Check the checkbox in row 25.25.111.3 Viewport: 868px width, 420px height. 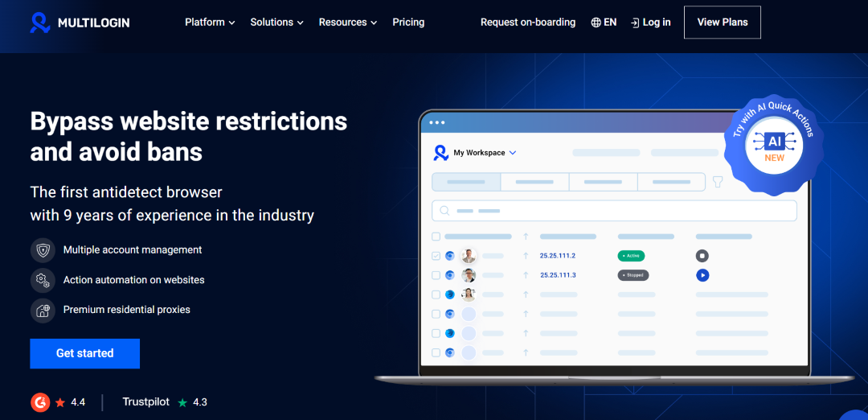pos(436,275)
